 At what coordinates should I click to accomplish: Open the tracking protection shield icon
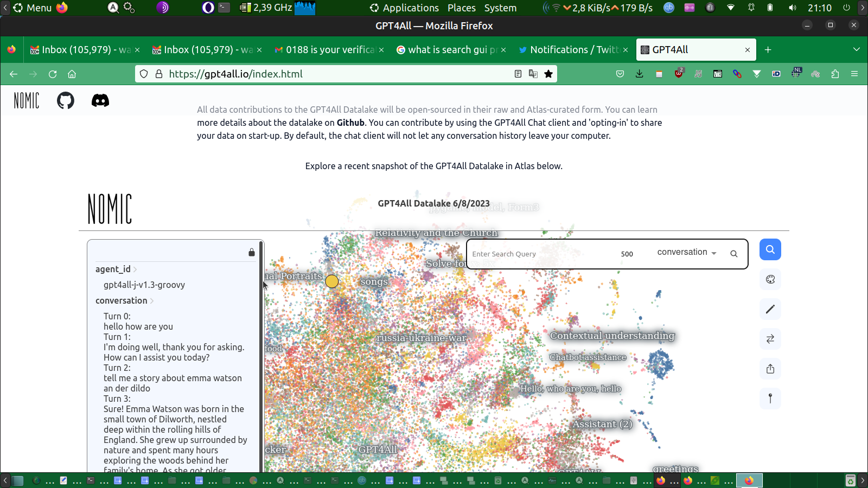(x=144, y=74)
